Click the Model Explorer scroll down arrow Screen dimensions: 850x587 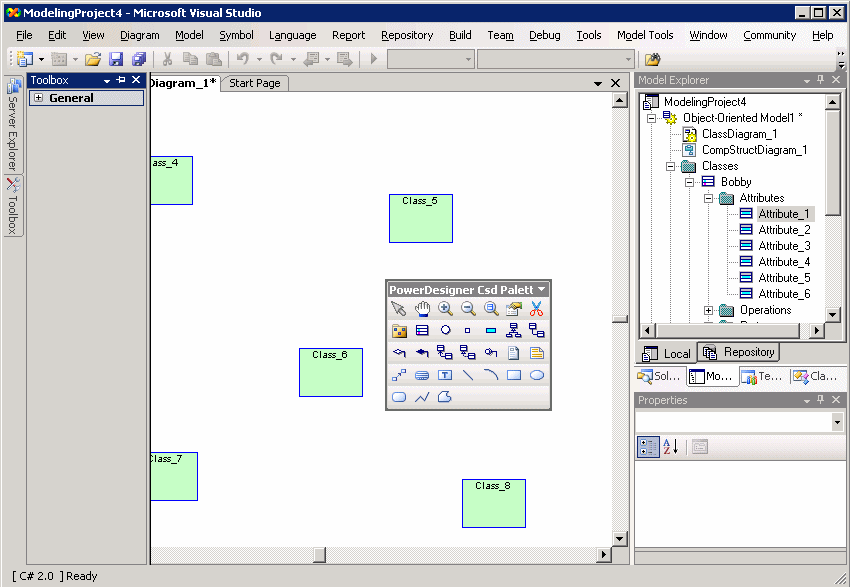pyautogui.click(x=833, y=314)
